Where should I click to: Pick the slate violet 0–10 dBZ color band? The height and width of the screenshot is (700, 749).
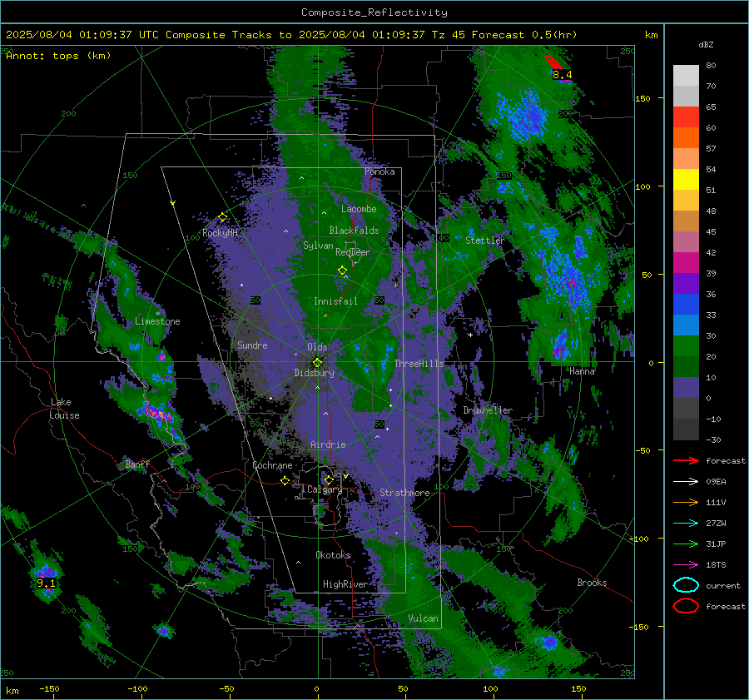click(686, 388)
